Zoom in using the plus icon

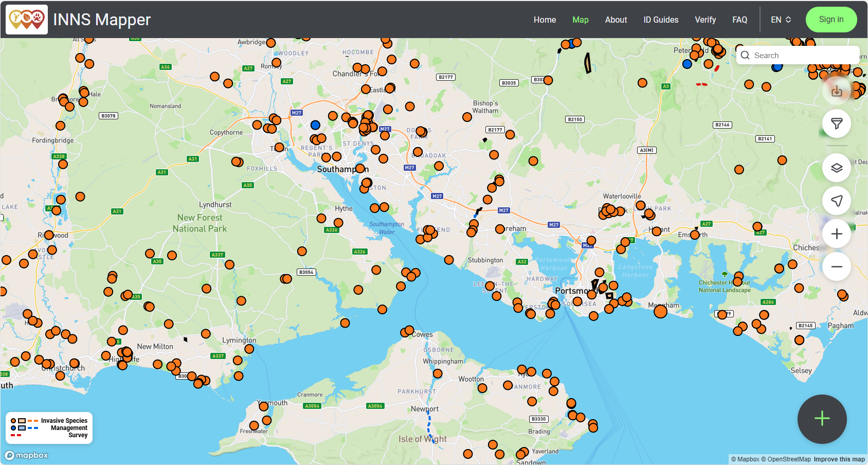click(x=837, y=234)
